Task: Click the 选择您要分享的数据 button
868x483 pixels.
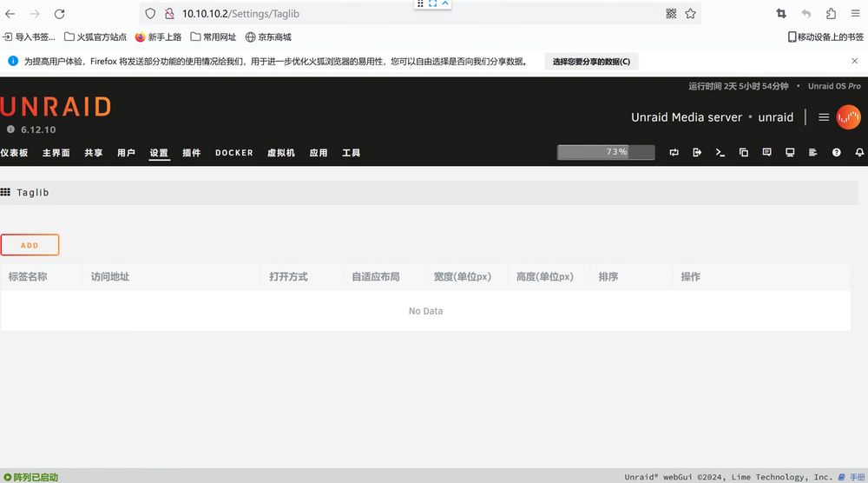Action: [591, 62]
